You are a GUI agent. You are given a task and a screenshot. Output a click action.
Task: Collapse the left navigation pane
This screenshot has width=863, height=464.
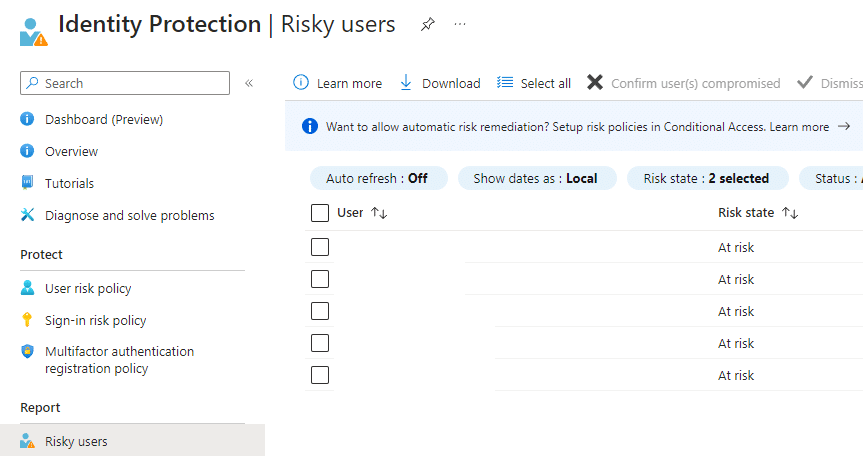(249, 83)
